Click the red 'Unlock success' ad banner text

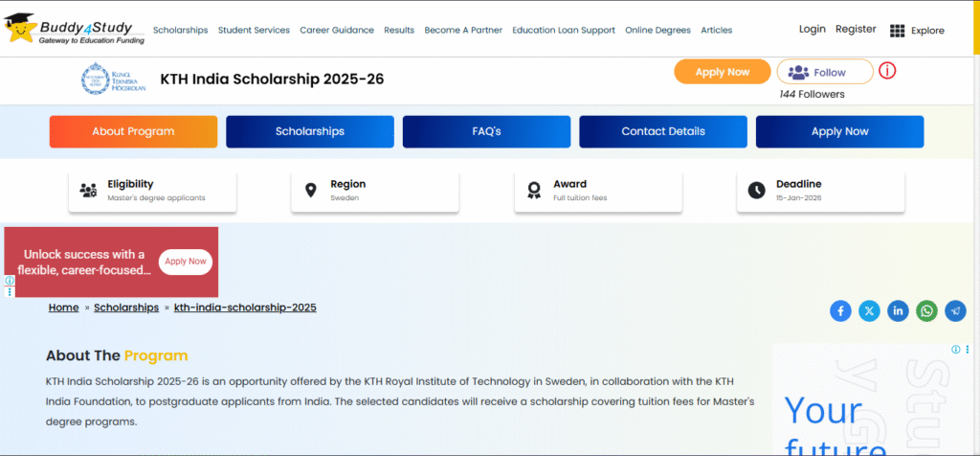point(84,262)
